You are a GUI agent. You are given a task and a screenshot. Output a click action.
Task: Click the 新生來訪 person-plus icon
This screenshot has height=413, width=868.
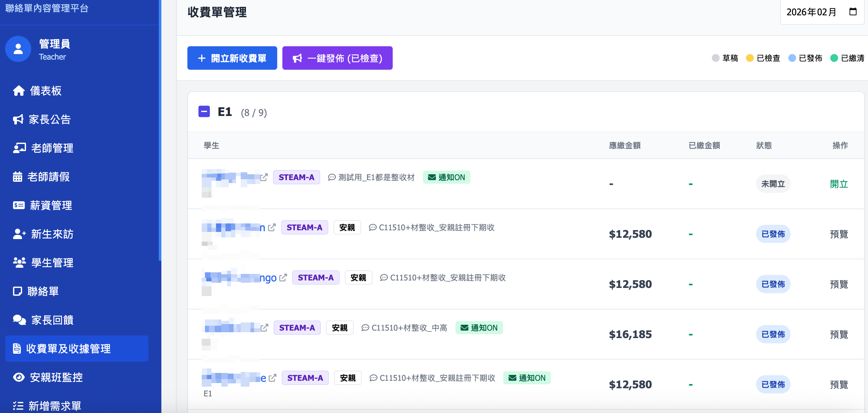[x=19, y=234]
